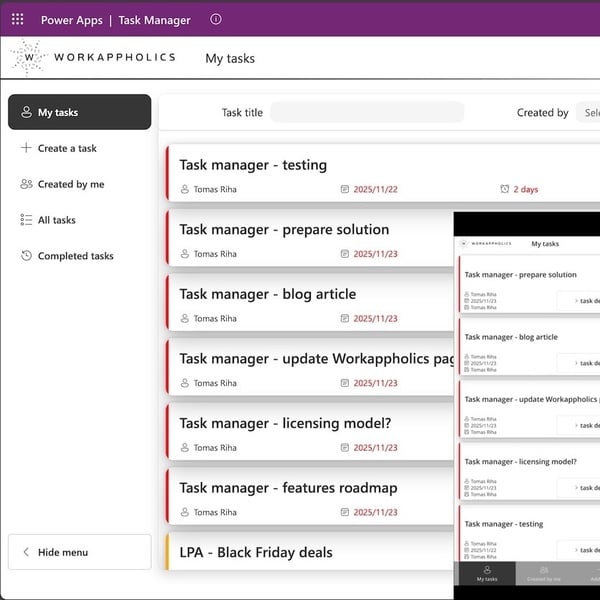Focus the Task title search field
This screenshot has height=600, width=600.
(x=367, y=112)
